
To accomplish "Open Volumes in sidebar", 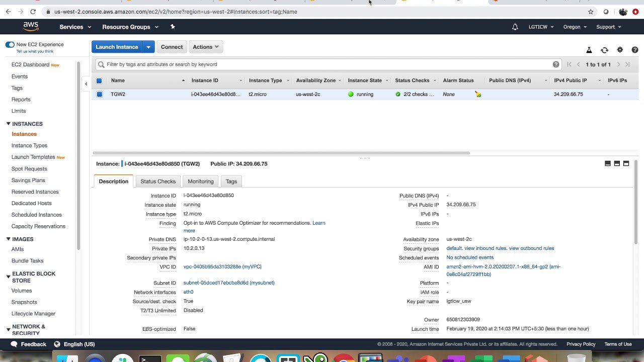I will 22,291.
